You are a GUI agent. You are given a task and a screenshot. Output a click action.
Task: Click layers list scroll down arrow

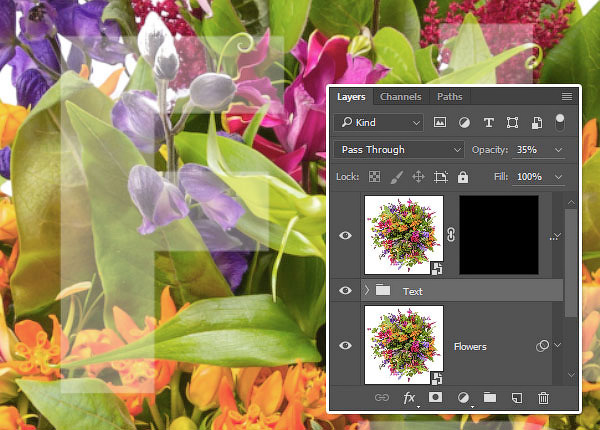pyautogui.click(x=571, y=375)
